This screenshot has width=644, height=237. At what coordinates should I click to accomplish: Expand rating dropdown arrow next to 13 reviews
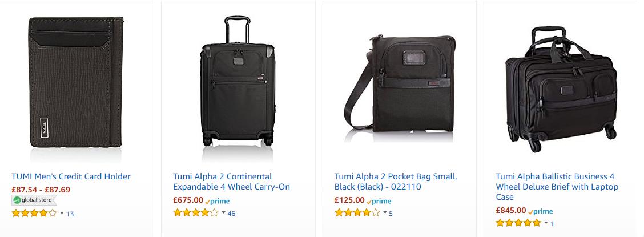(62, 213)
